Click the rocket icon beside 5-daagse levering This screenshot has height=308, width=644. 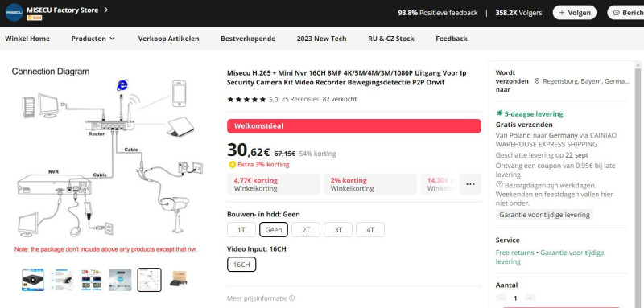(499, 113)
